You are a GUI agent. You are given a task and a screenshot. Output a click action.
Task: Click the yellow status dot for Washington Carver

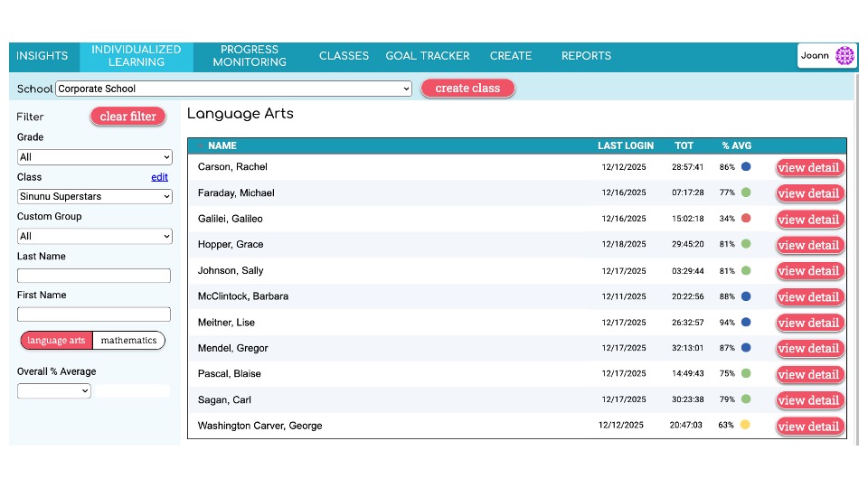click(745, 425)
